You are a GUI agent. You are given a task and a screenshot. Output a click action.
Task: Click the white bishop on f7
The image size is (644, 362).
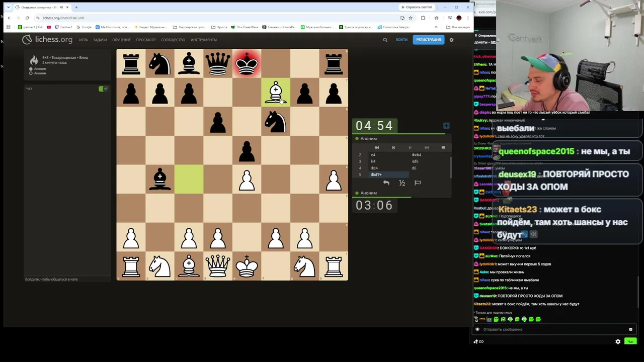tap(276, 93)
